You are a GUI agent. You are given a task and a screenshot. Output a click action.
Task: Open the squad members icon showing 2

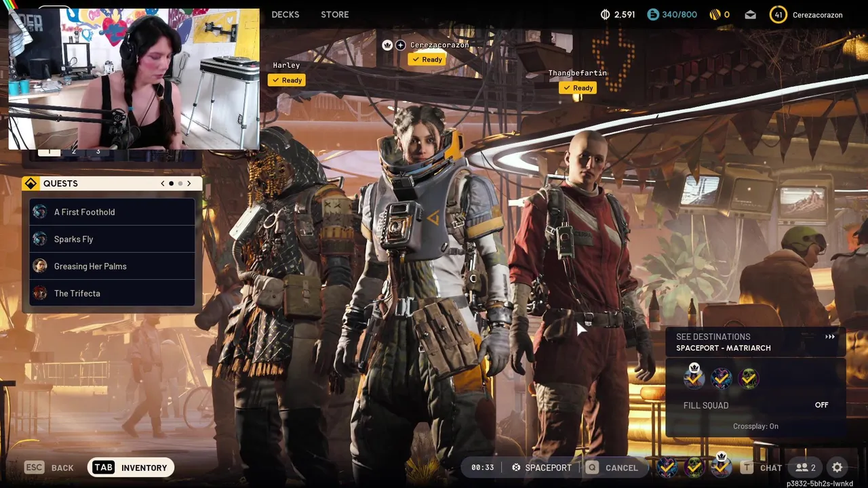[805, 467]
